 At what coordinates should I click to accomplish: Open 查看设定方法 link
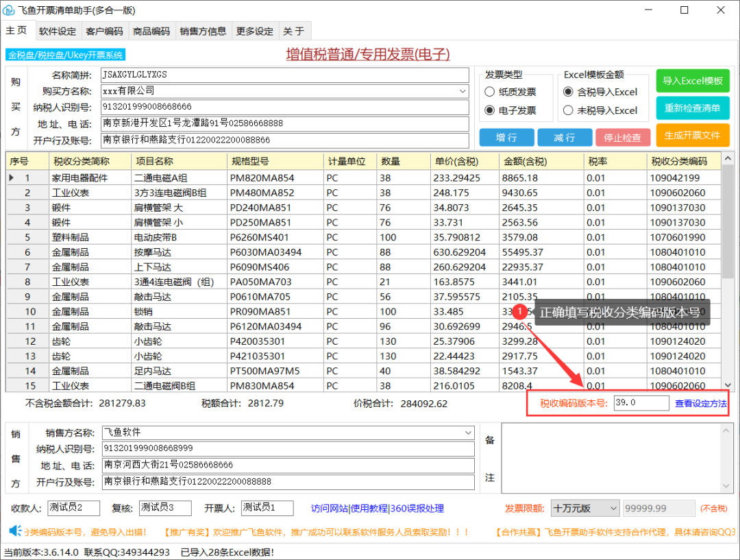[700, 403]
